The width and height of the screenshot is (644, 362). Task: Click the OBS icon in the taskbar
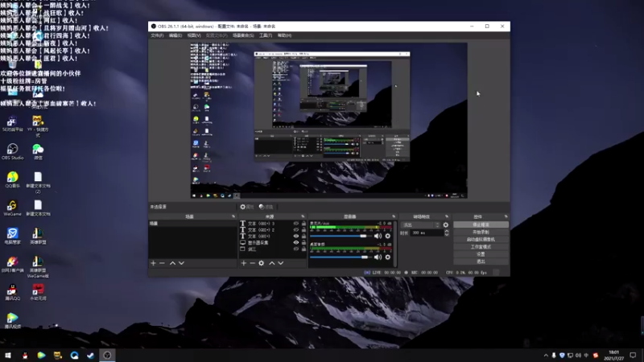pos(107,355)
